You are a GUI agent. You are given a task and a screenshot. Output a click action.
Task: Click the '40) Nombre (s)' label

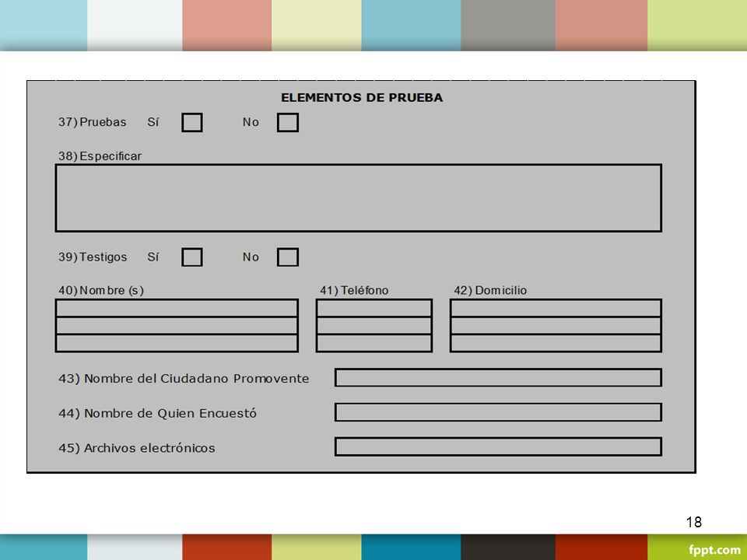101,290
